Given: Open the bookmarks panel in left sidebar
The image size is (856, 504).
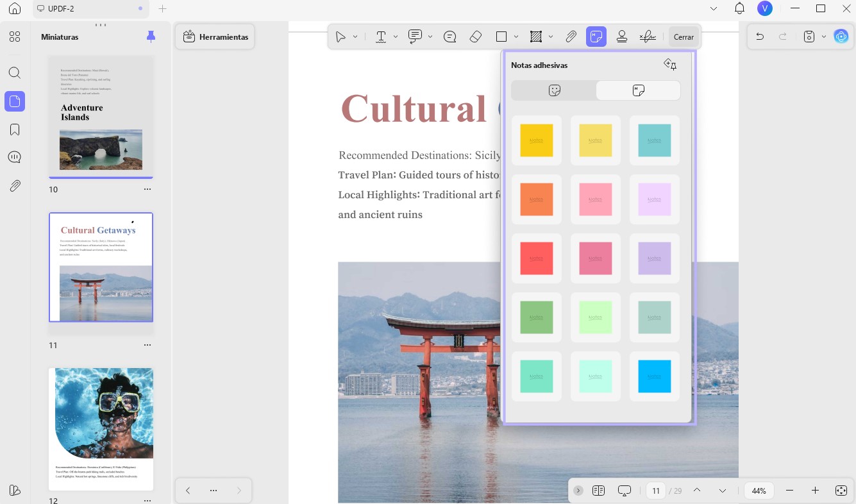Looking at the screenshot, I should [15, 130].
